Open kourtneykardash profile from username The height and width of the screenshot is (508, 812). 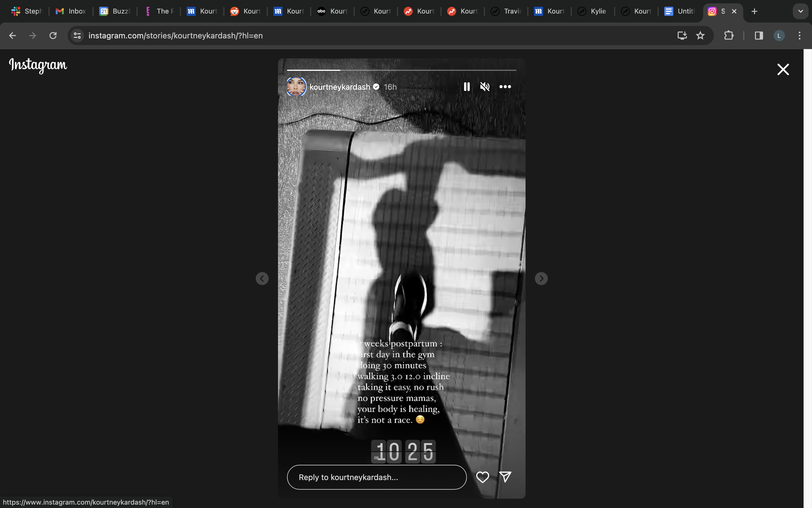tap(339, 87)
